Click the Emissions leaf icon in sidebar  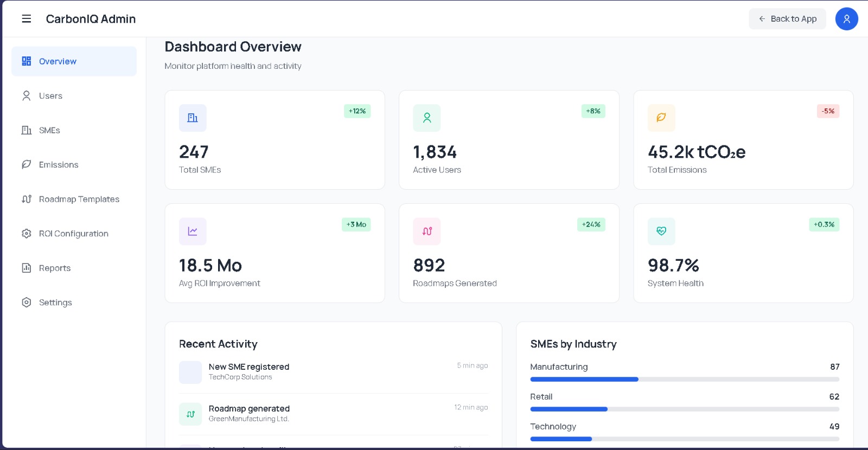coord(26,165)
